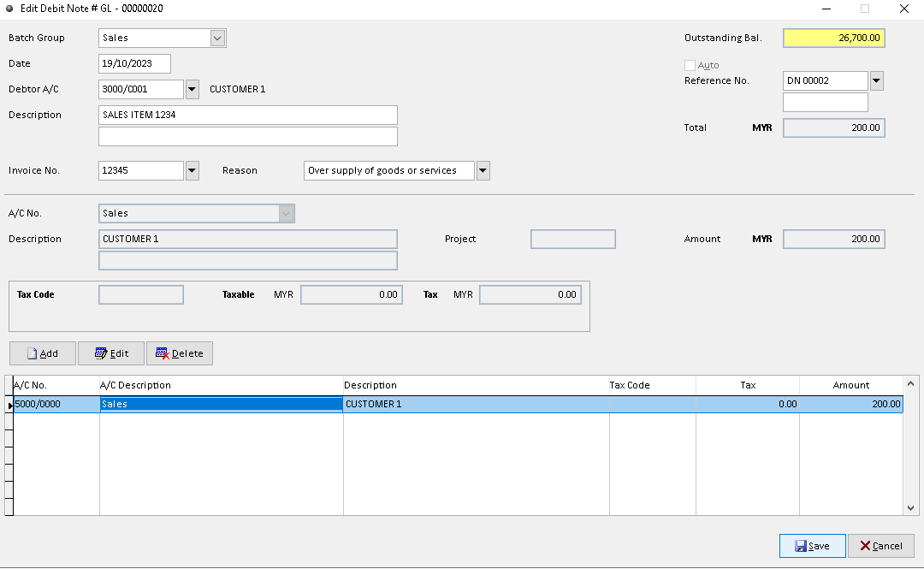This screenshot has width=924, height=569.
Task: Click the Amount MYR field
Action: (x=834, y=240)
